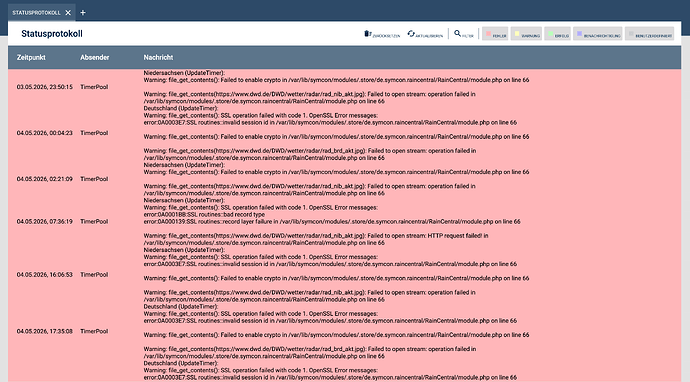The image size is (690, 382).
Task: Select timestamp 04.05.2026, 17:35:08
Action: point(44,331)
